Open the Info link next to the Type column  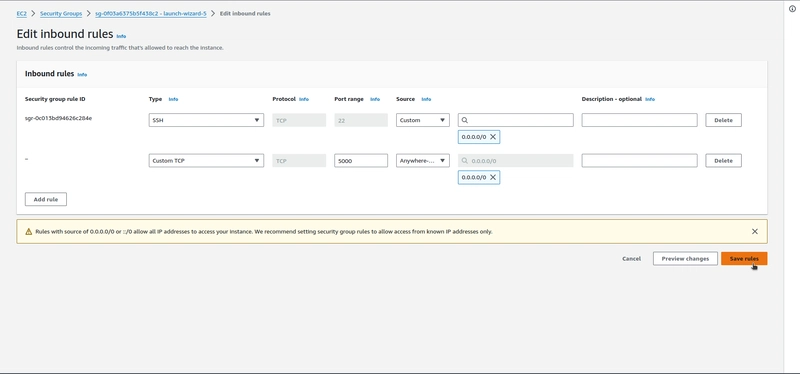coord(173,99)
